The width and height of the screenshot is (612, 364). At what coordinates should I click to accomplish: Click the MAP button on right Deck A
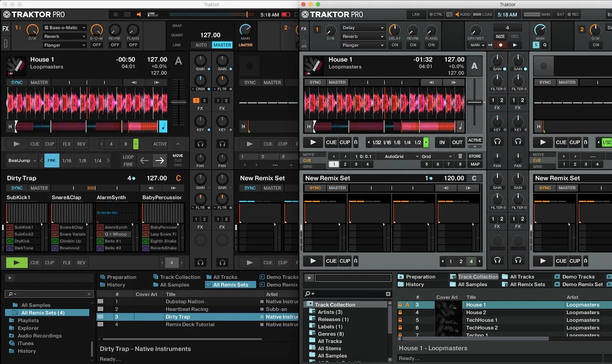click(475, 164)
